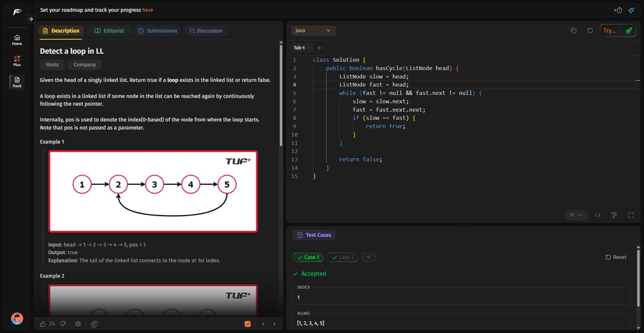Open the user profile avatar
644x333 pixels.
click(x=17, y=319)
